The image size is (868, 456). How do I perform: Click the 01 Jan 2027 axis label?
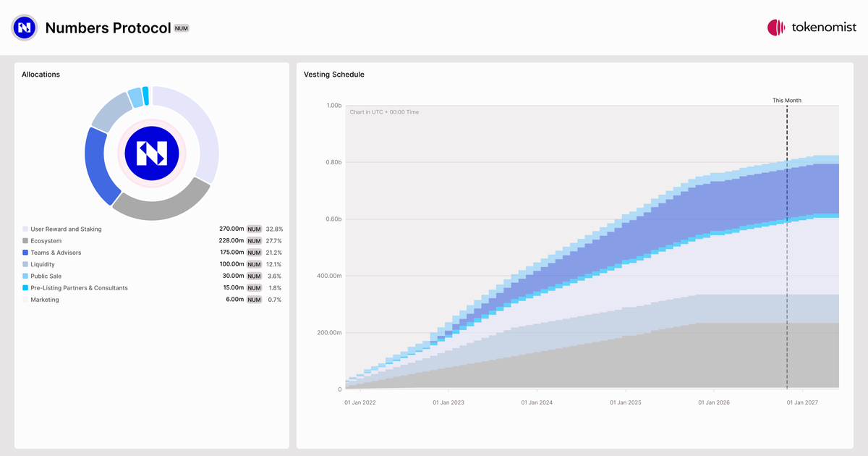tap(802, 402)
